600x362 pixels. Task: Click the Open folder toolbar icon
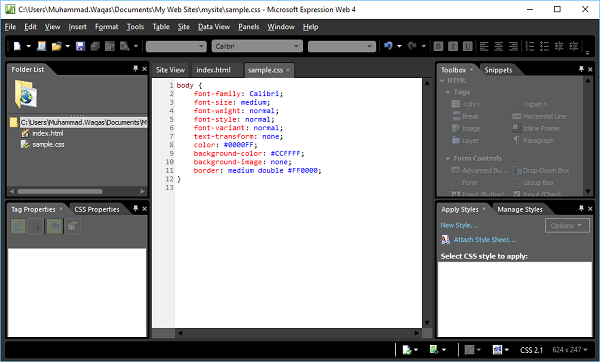pos(56,46)
